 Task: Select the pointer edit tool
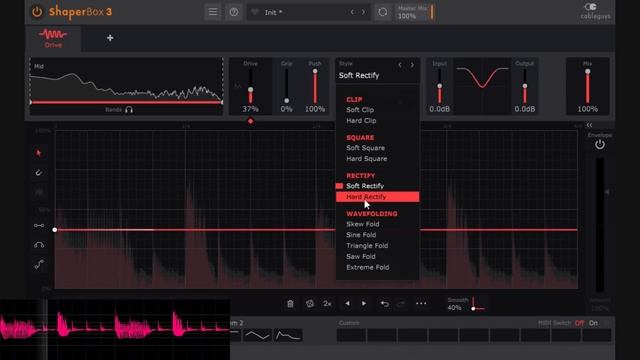[x=39, y=153]
